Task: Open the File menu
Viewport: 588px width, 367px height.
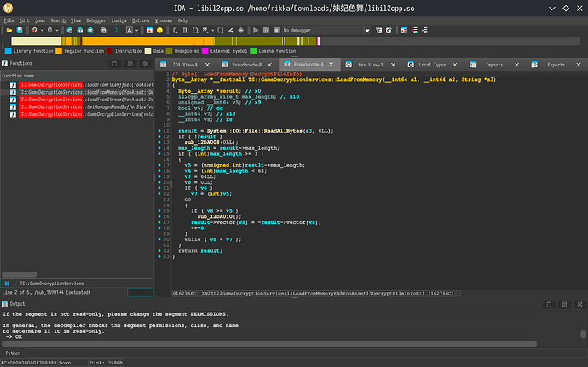Action: click(x=9, y=20)
